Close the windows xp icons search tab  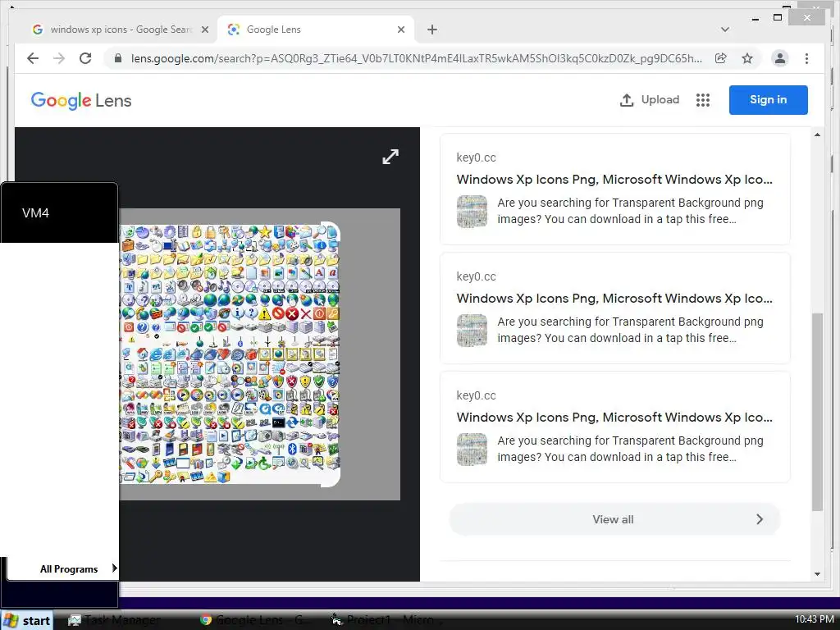coord(204,30)
